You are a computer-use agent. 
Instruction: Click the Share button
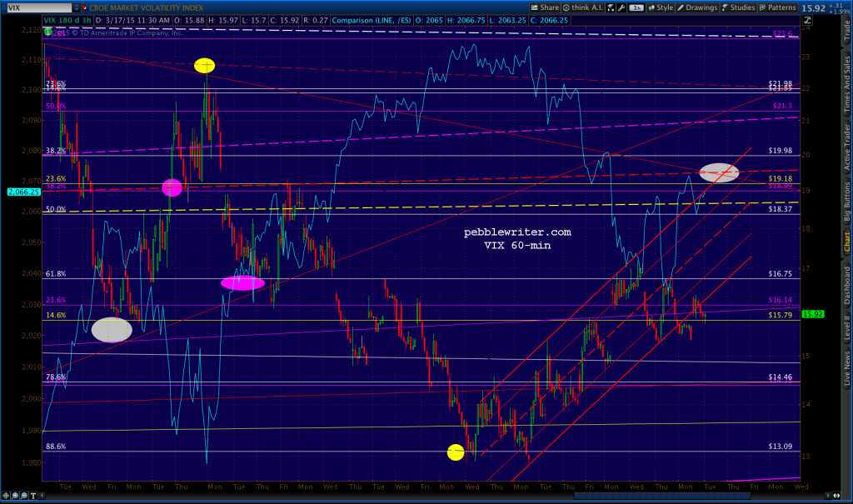click(545, 7)
